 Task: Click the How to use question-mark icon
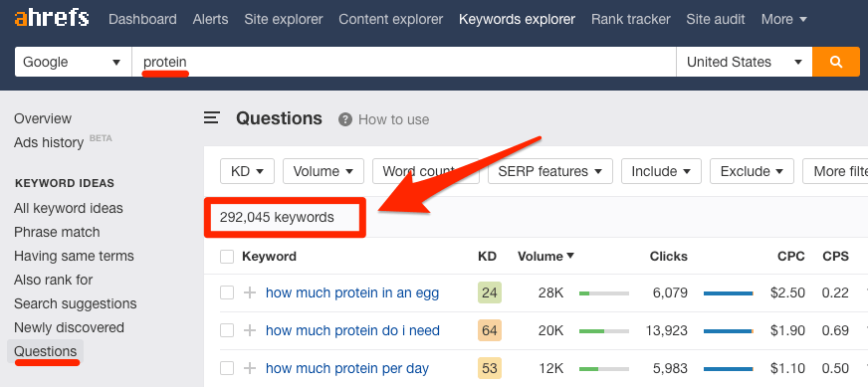[345, 119]
